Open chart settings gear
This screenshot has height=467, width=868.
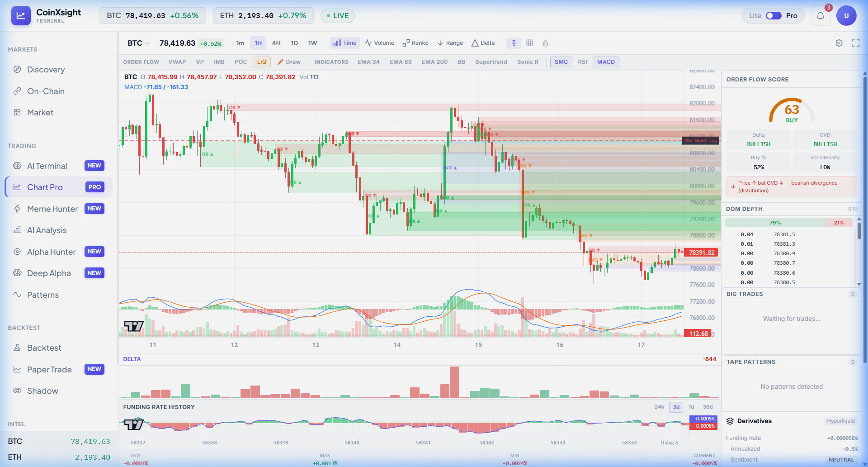[839, 43]
